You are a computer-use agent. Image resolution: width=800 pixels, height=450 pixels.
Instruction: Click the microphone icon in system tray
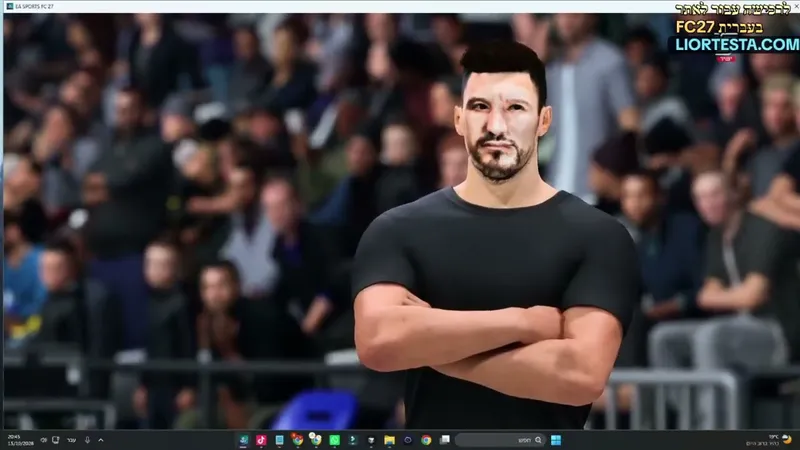pyautogui.click(x=87, y=440)
